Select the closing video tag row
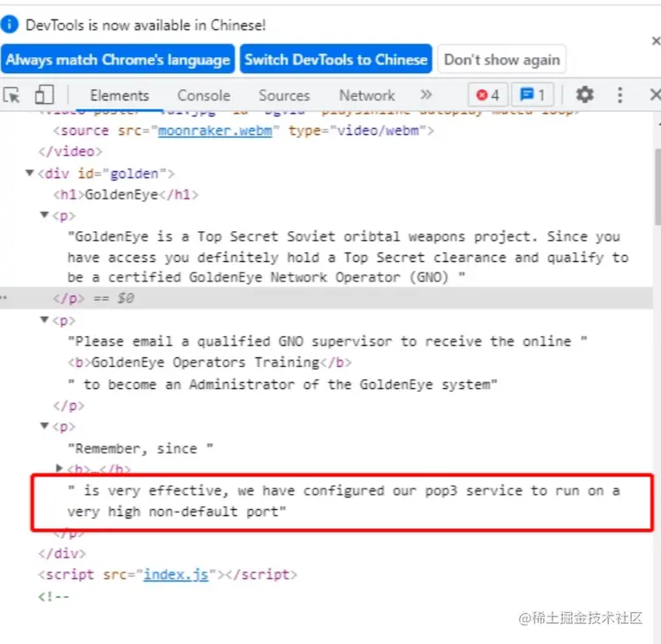Viewport: 661px width, 644px height. point(71,152)
